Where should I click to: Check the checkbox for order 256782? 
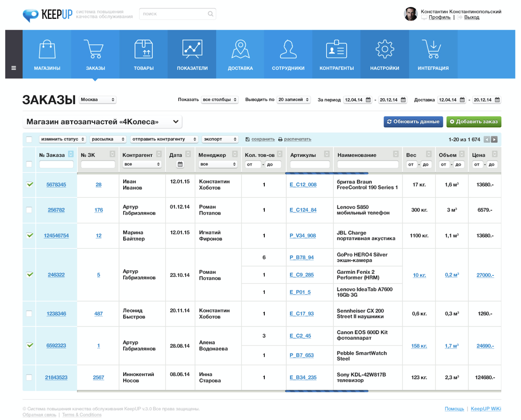[x=29, y=210]
